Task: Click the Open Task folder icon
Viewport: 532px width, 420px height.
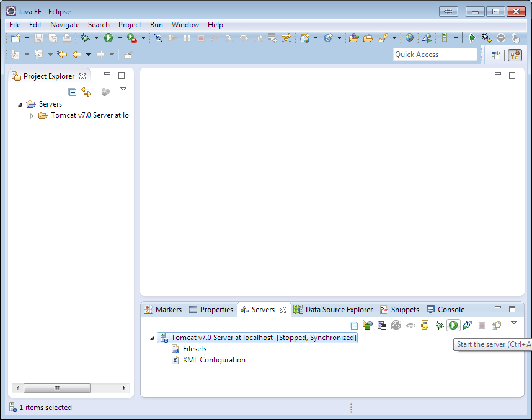Action: tap(368, 38)
